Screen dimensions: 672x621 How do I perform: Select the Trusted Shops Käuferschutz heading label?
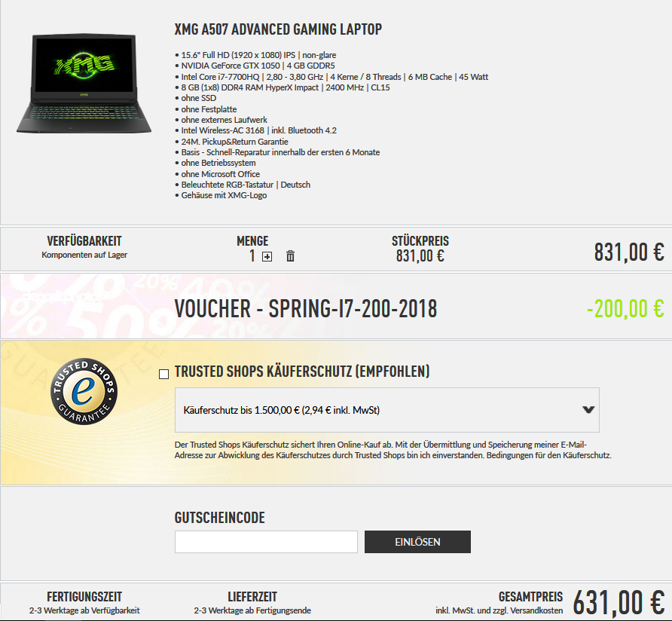[302, 372]
